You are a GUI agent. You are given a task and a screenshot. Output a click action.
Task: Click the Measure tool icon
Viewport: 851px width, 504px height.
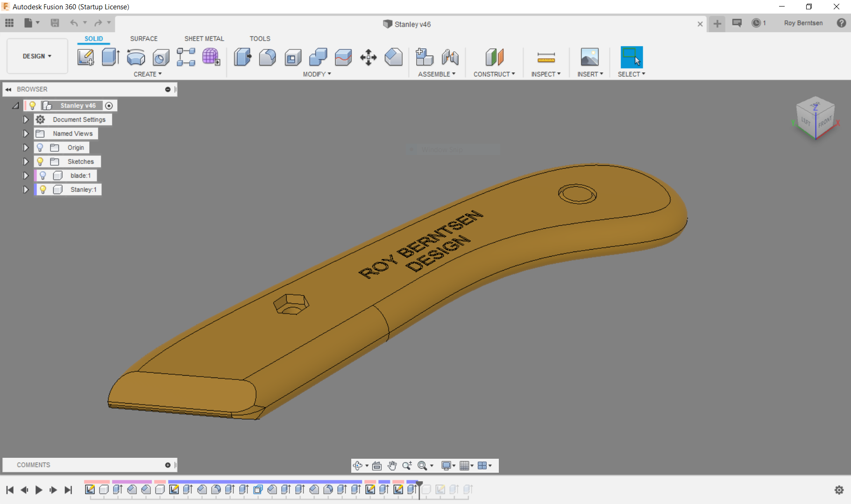click(546, 57)
